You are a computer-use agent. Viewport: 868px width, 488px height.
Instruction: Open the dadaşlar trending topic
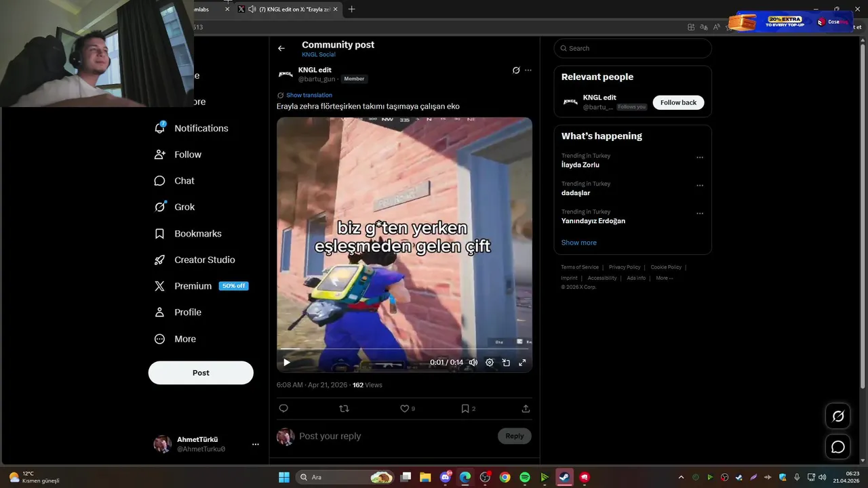click(576, 193)
